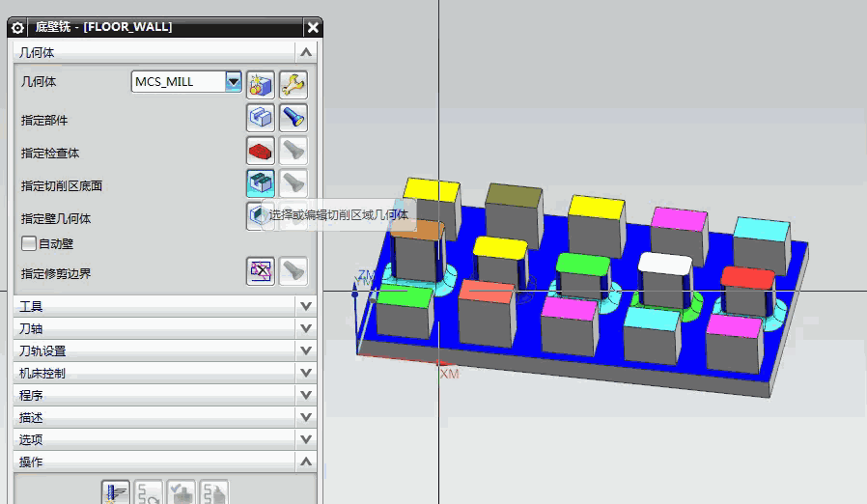Click the display flashlight icon for 指定修剪边界
Screen dimensions: 867x504
tap(294, 271)
